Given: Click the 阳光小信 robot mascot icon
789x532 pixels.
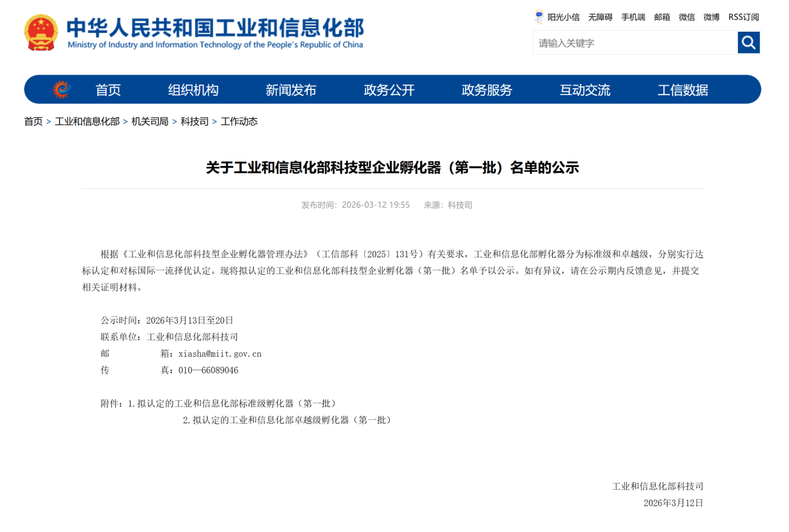Looking at the screenshot, I should (539, 17).
